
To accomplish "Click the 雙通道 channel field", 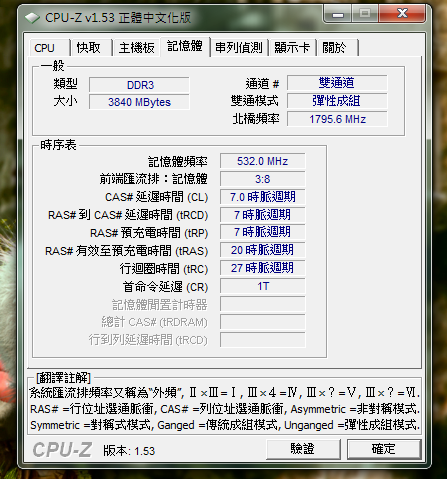I will (337, 83).
